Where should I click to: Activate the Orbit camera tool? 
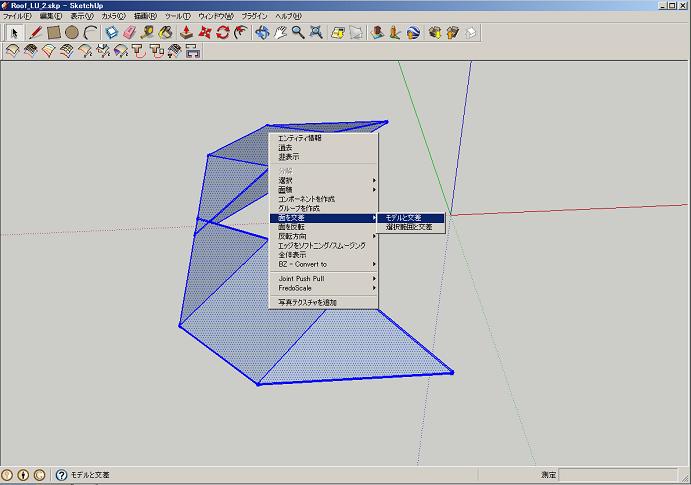tap(261, 32)
